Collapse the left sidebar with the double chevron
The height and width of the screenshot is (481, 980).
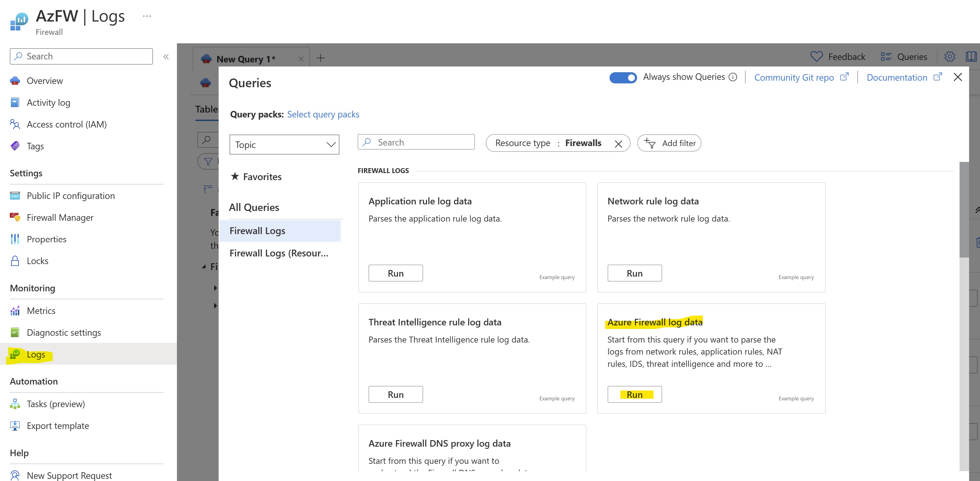166,57
